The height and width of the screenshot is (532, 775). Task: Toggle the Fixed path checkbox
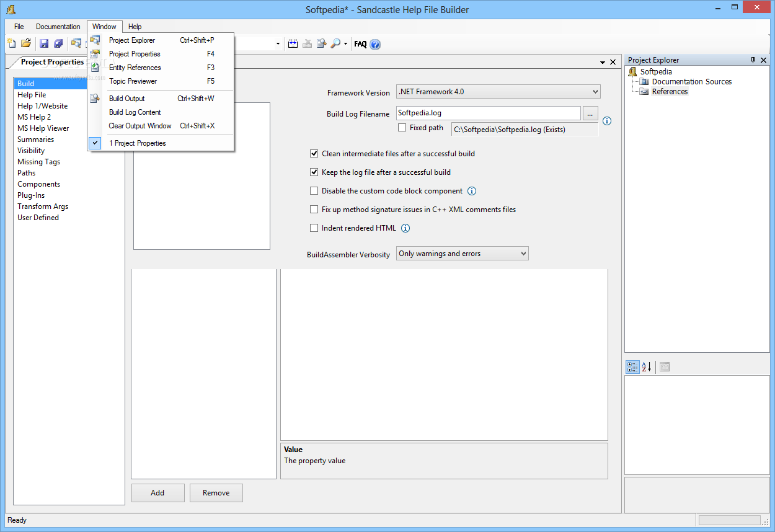(x=402, y=128)
